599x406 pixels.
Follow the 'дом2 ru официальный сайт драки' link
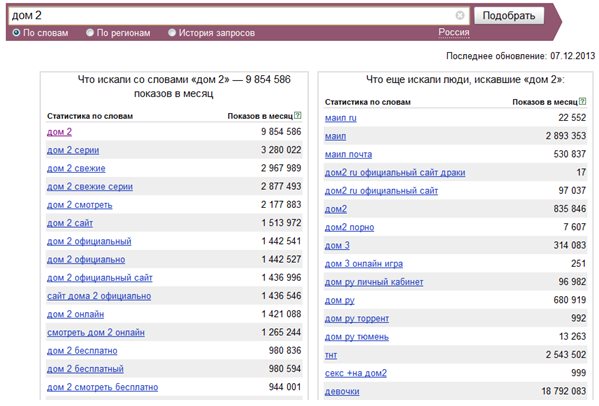[395, 173]
